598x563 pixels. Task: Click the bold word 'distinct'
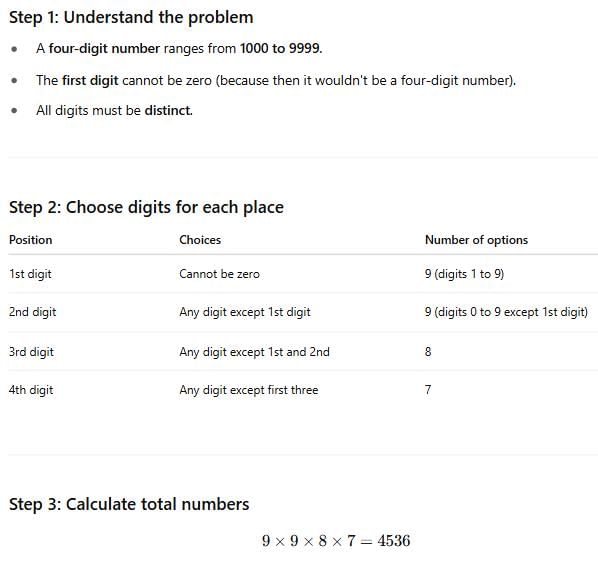pos(167,111)
